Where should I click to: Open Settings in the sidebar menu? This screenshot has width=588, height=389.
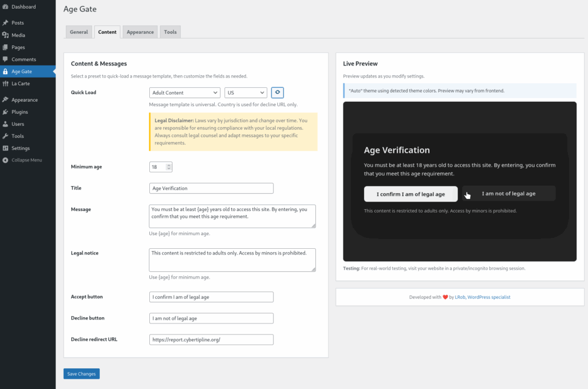[x=21, y=148]
